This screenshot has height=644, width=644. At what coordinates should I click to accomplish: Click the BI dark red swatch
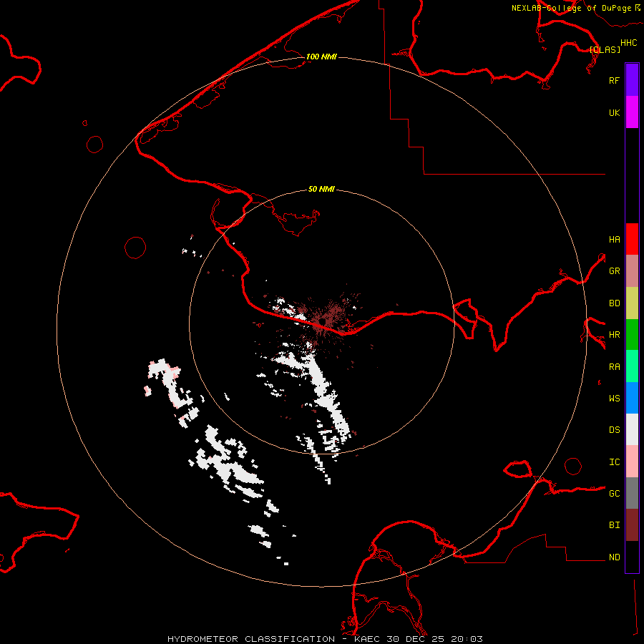pos(632,525)
